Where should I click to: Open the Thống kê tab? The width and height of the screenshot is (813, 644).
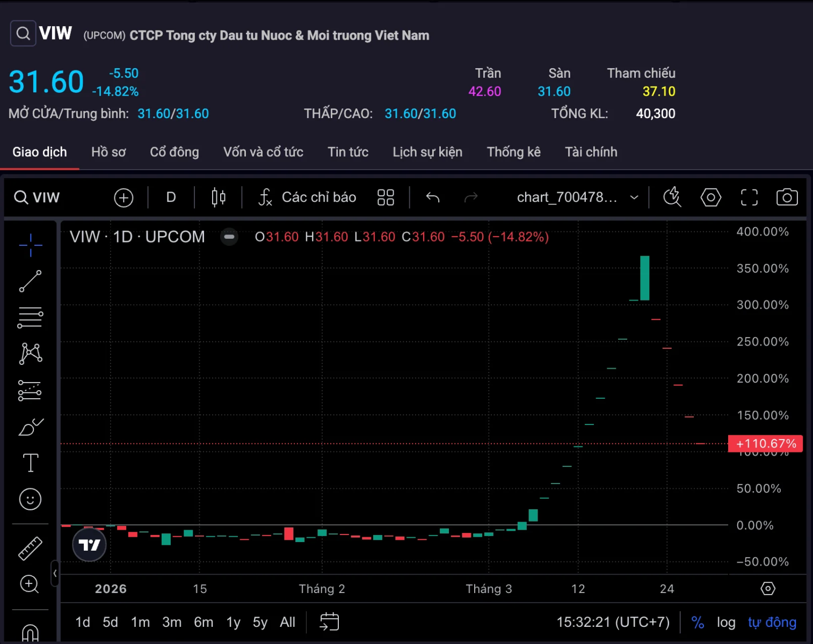pyautogui.click(x=514, y=152)
